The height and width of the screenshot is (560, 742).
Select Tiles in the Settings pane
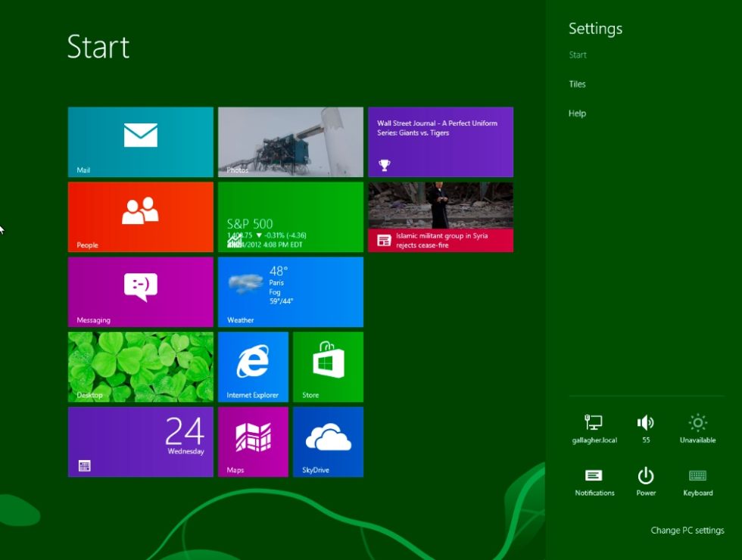[577, 84]
